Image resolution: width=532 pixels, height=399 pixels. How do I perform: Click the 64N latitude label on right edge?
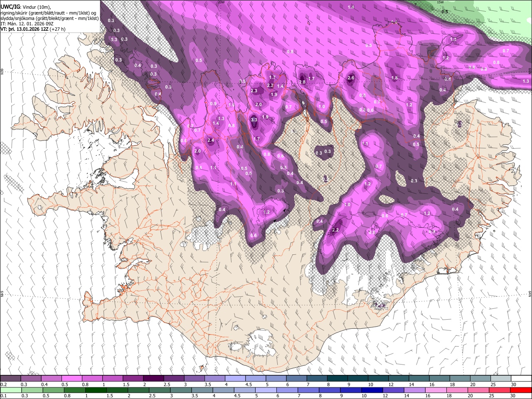pos(530,293)
